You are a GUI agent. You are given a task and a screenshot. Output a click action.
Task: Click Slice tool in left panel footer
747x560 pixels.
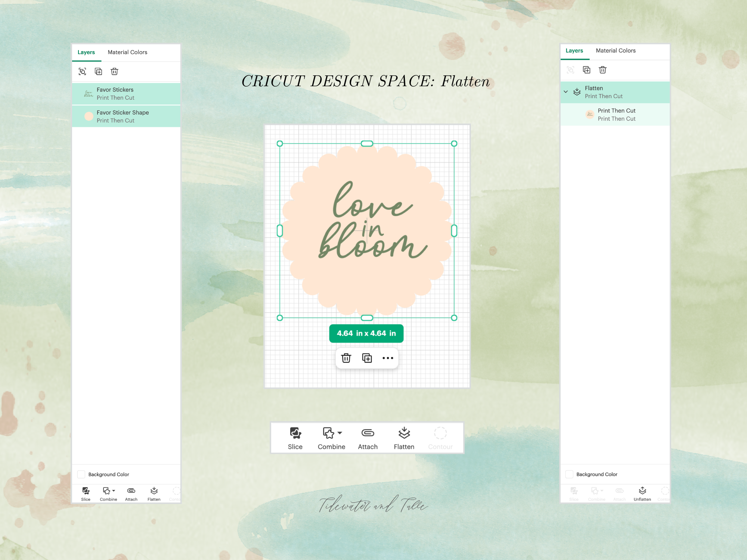(86, 494)
